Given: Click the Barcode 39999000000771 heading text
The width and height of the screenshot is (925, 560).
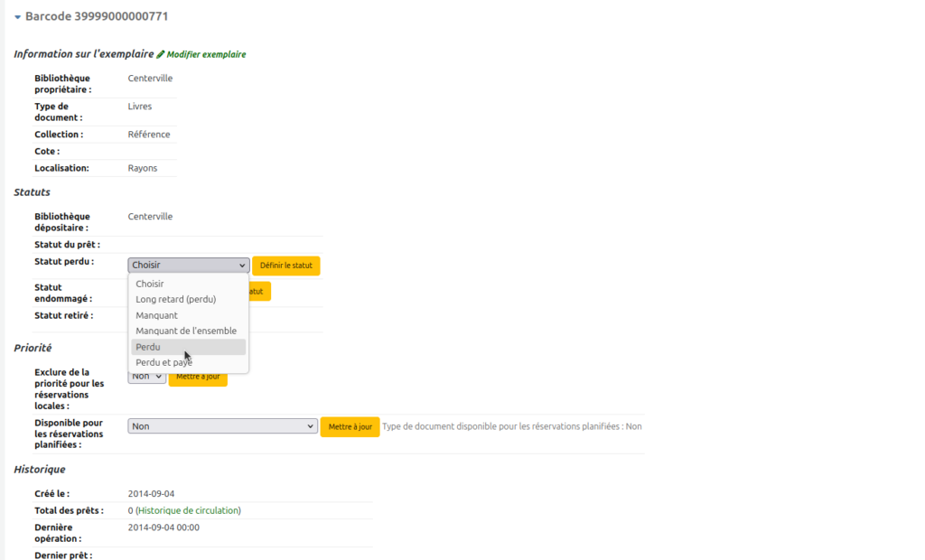Looking at the screenshot, I should [x=96, y=17].
